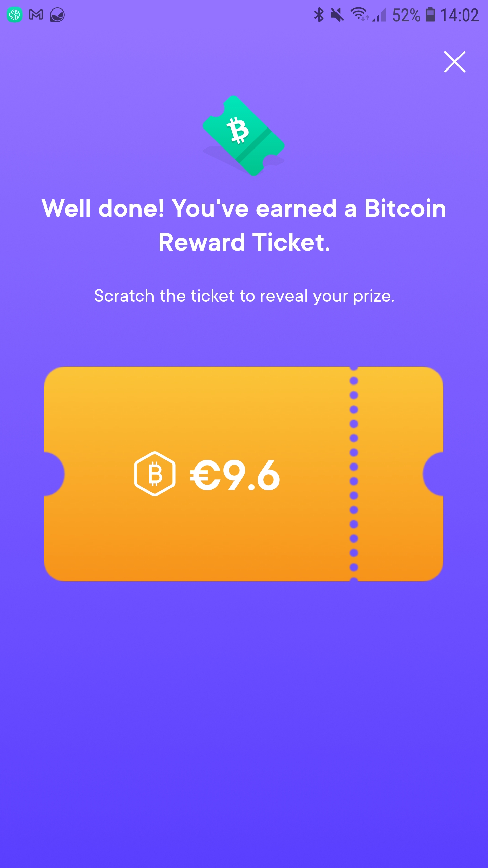Click the battery icon in status bar

[430, 15]
